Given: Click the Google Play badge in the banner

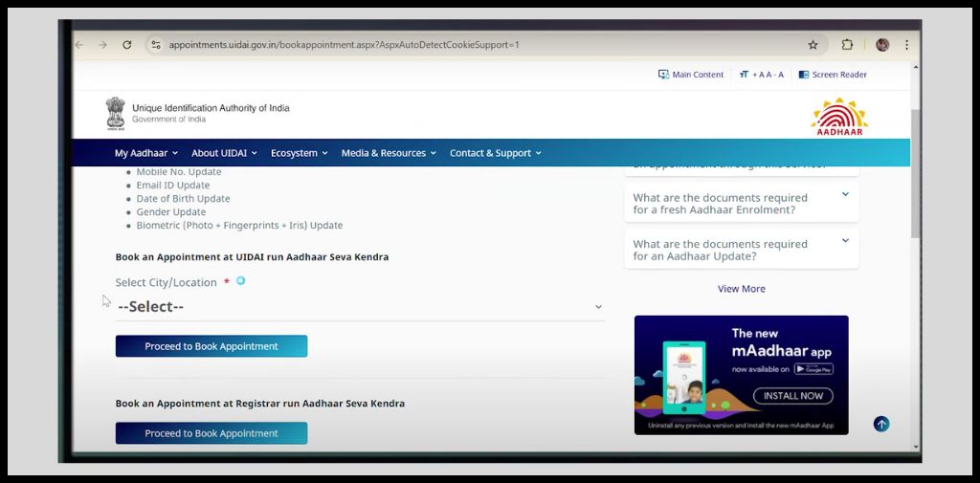Looking at the screenshot, I should point(813,369).
